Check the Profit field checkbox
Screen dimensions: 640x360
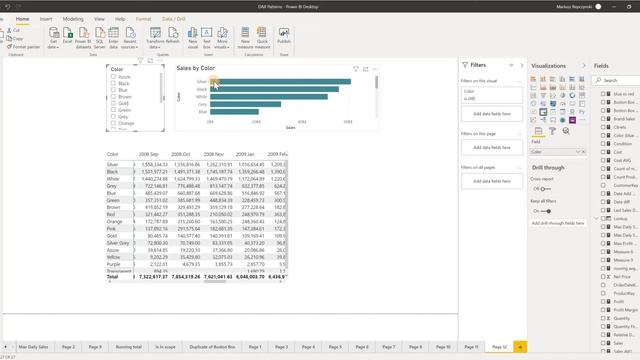click(603, 301)
